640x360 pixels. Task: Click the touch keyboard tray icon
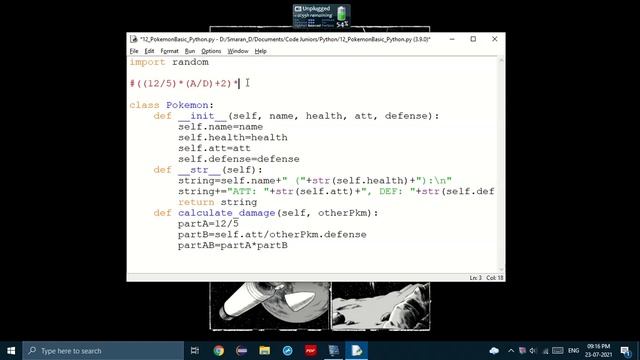[558, 351]
